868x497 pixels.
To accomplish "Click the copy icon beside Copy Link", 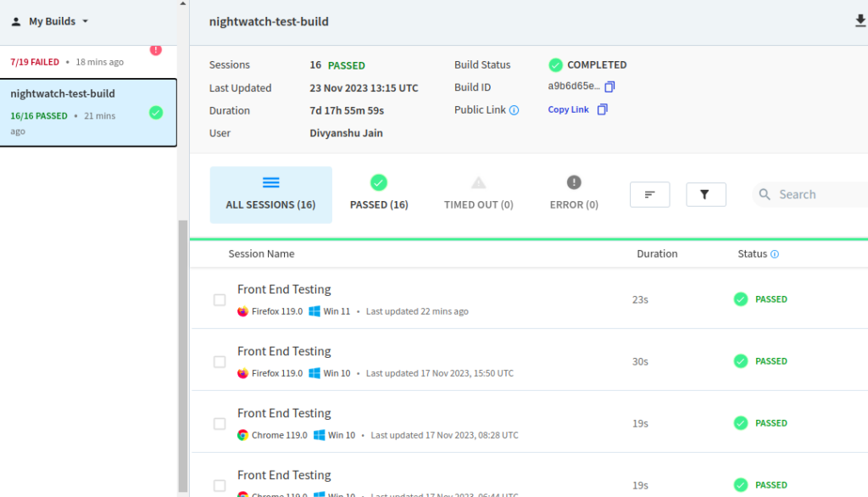I will click(603, 109).
